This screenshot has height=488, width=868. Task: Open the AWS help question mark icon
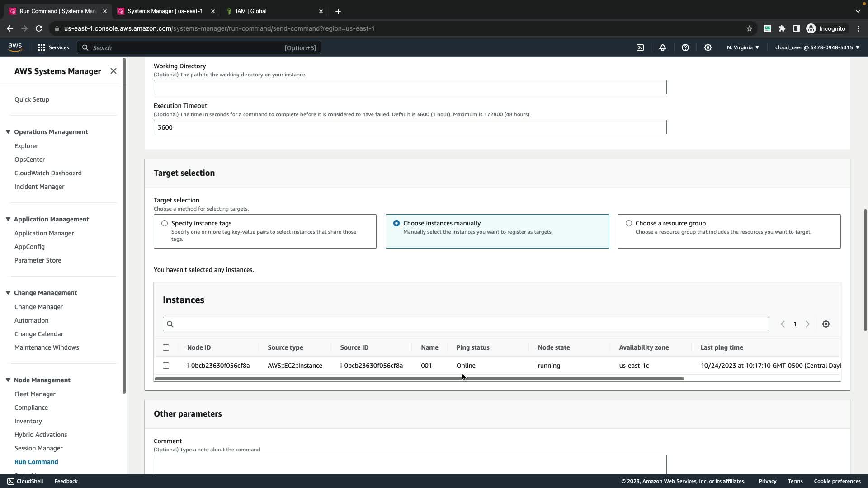(685, 47)
